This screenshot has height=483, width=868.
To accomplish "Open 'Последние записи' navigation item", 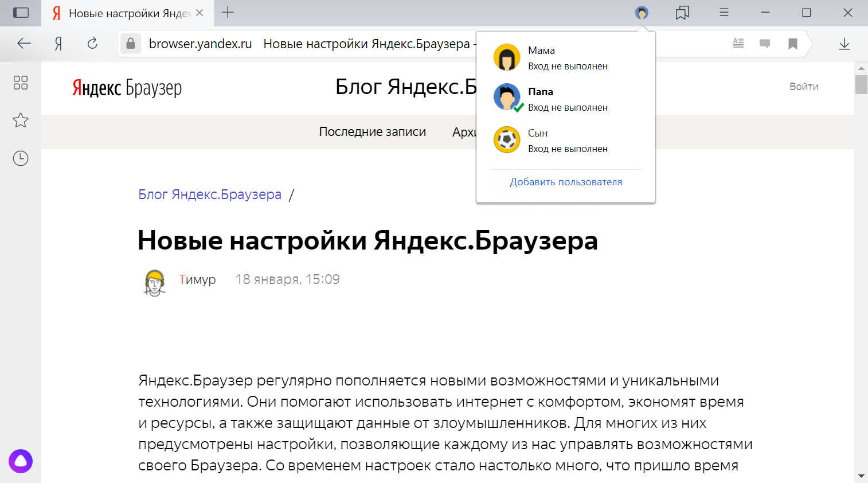I will pos(373,132).
